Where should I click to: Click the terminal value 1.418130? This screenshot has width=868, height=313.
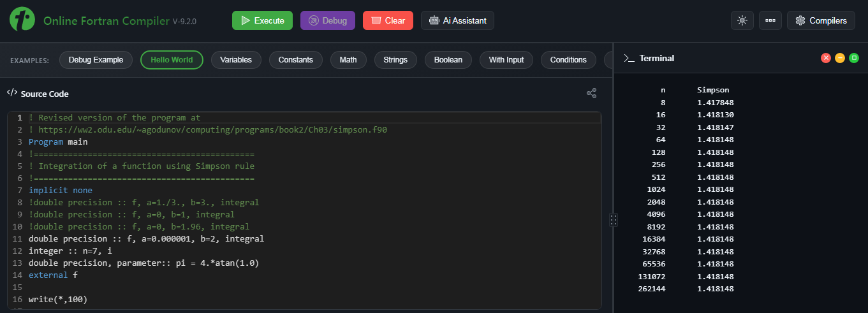point(716,115)
